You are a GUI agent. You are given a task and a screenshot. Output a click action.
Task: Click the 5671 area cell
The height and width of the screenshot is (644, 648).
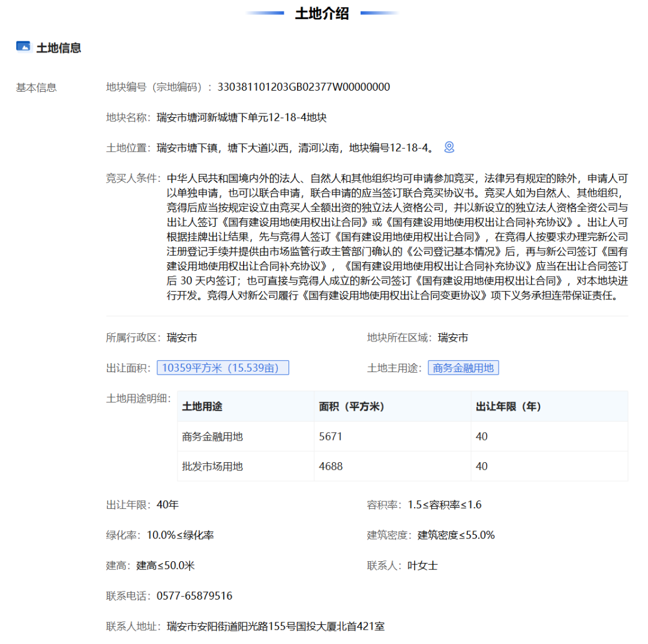point(331,437)
